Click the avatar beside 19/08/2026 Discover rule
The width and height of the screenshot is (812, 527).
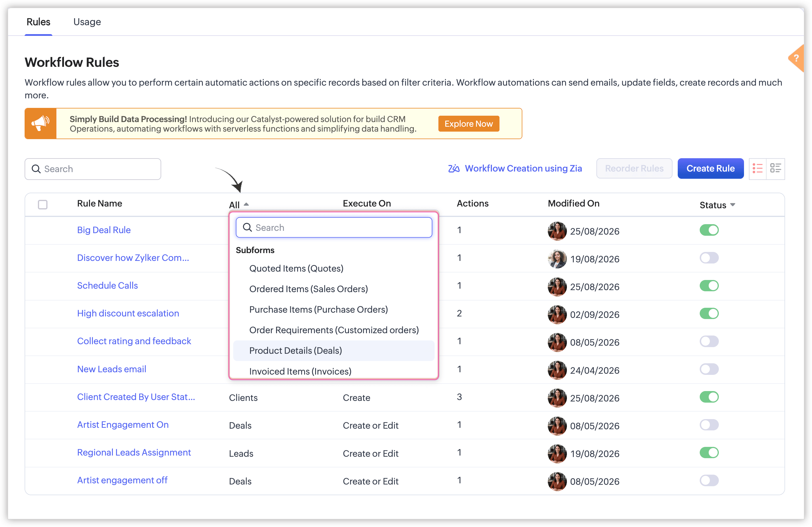tap(557, 259)
